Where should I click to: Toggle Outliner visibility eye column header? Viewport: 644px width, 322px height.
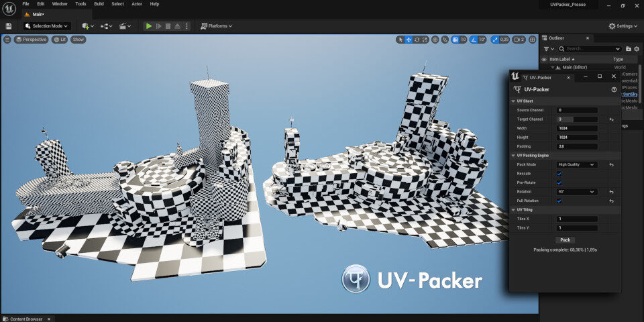point(544,60)
